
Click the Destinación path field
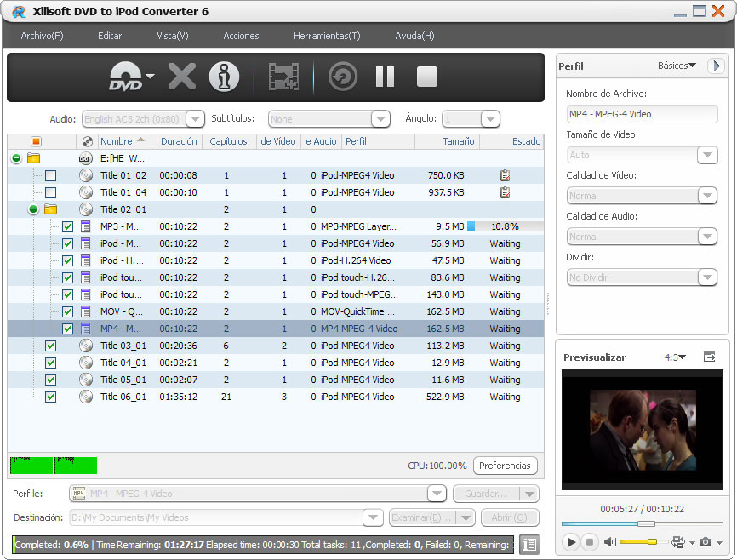(217, 517)
